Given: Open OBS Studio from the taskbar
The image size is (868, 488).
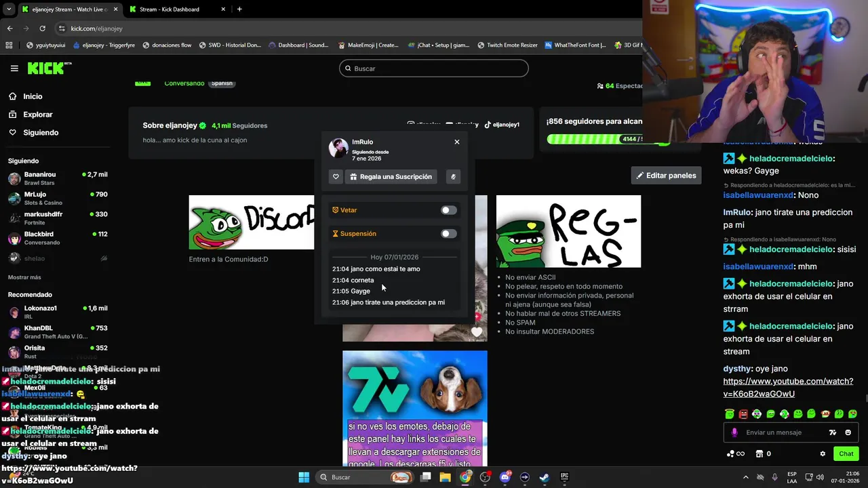Looking at the screenshot, I should [485, 477].
